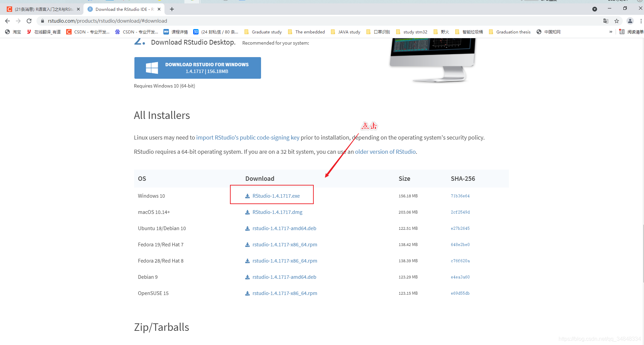Open the older version of RStudio link
644x345 pixels.
385,152
